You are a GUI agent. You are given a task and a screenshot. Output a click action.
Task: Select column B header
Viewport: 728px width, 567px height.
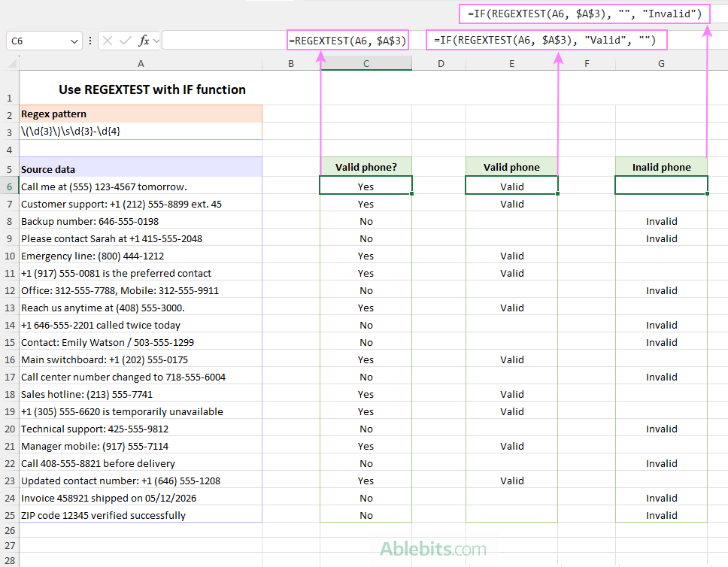coord(291,64)
